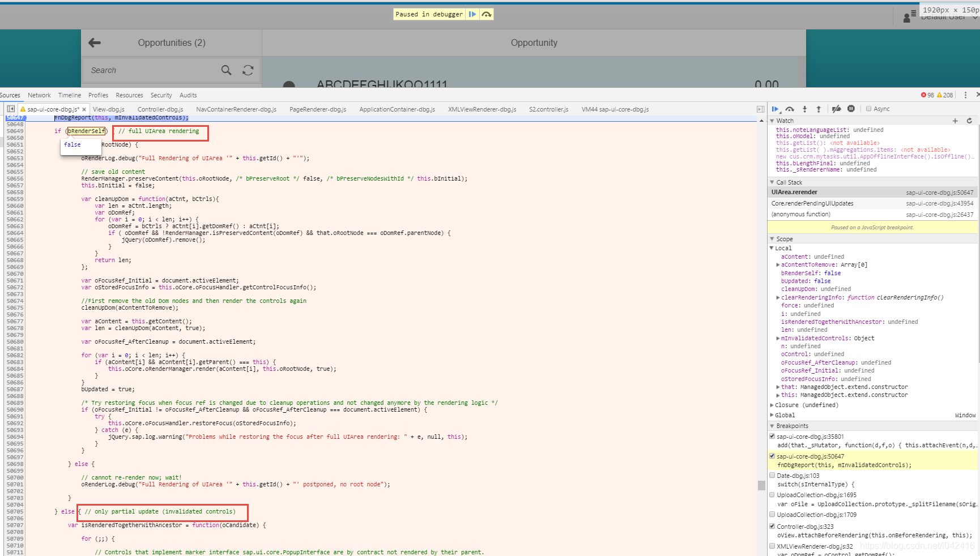Expand the Global scope
Viewport: 980px width, 556px height.
(772, 416)
